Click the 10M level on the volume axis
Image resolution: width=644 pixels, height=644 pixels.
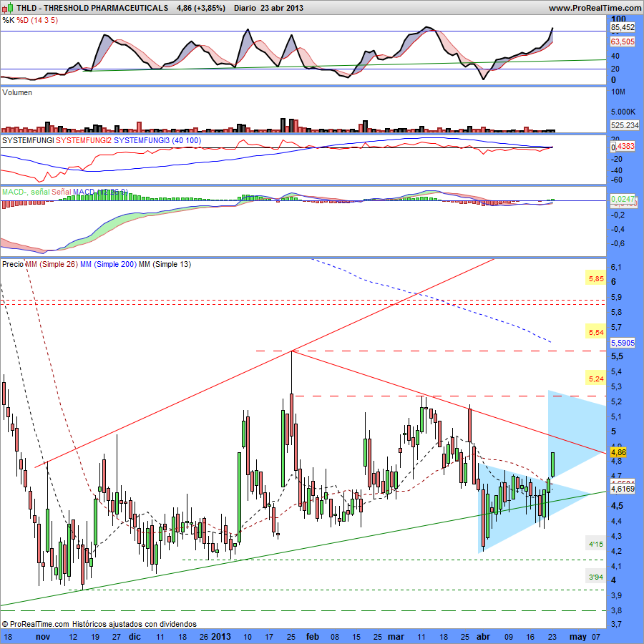click(x=618, y=92)
